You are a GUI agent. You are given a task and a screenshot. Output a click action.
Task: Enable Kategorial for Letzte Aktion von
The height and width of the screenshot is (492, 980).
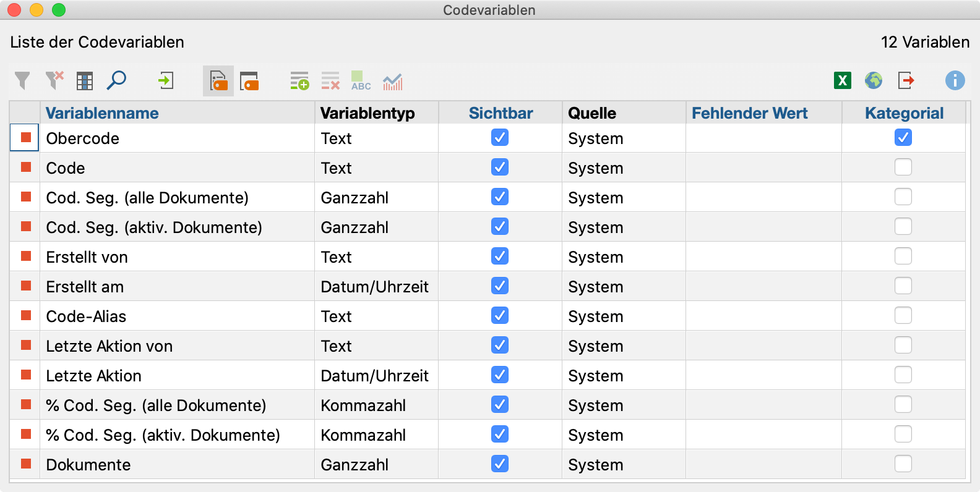903,345
